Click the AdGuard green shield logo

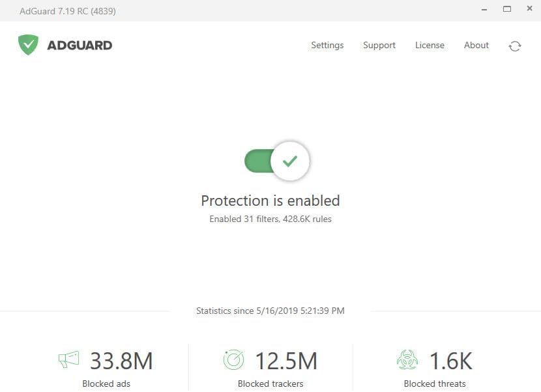[28, 45]
